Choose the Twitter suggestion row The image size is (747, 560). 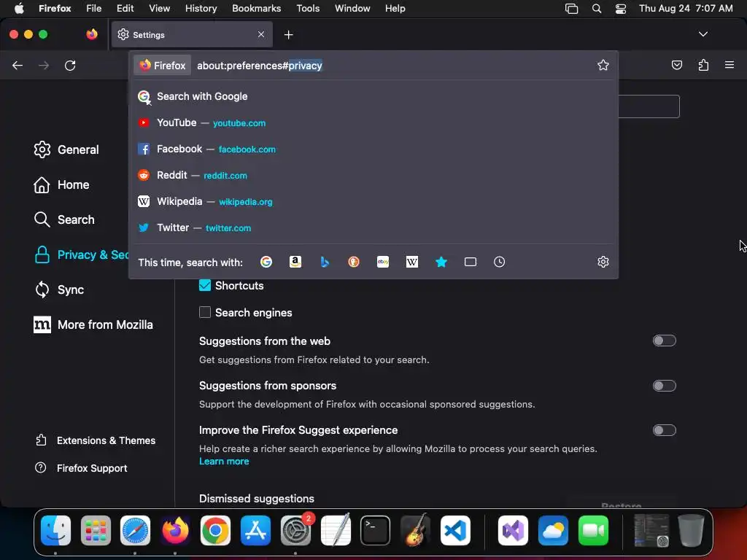(373, 227)
